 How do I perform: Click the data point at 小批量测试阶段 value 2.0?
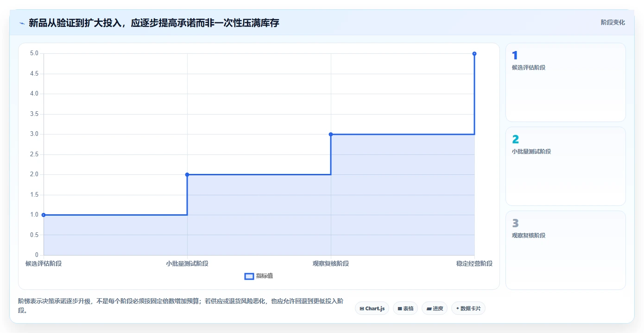tap(187, 174)
